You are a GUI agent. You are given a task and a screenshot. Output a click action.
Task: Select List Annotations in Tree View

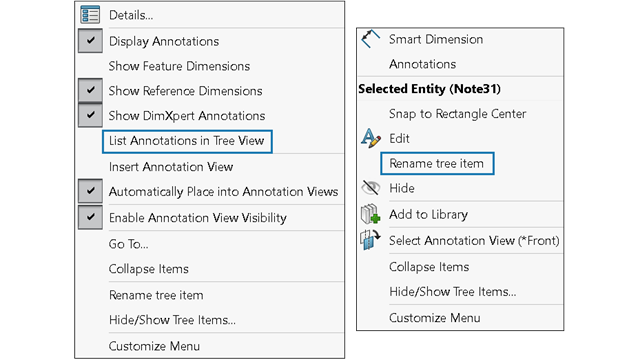187,141
